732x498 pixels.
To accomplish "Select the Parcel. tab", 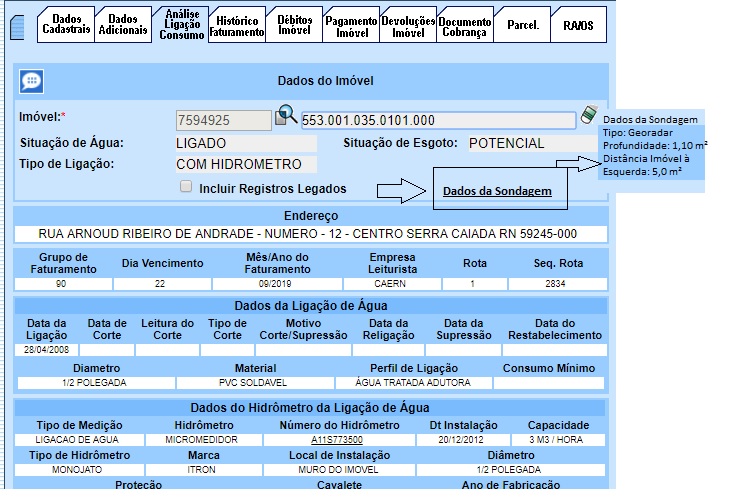I will [x=522, y=24].
